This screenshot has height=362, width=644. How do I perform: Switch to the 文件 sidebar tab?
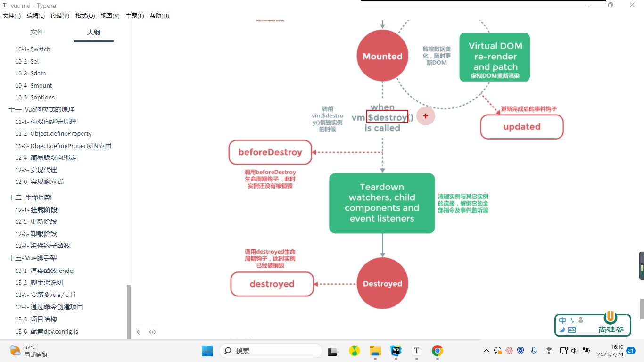tap(37, 32)
